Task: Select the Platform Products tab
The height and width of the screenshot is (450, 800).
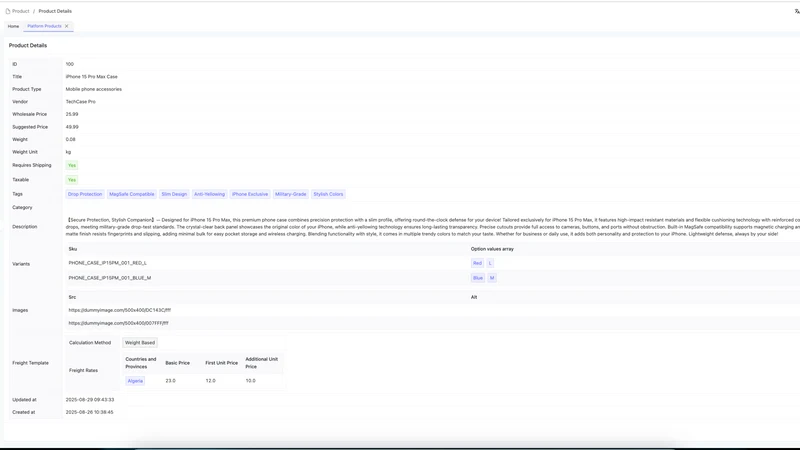Action: click(x=44, y=26)
